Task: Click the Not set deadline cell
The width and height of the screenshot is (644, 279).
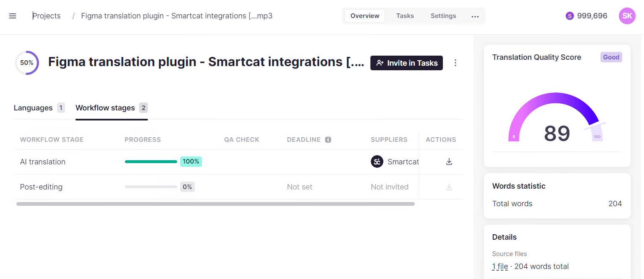Action: click(300, 187)
